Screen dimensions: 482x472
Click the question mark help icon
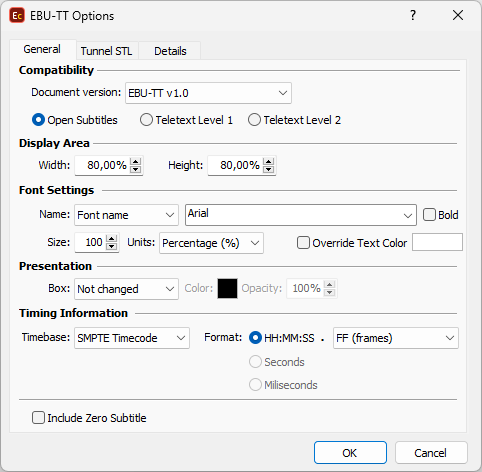(x=413, y=15)
